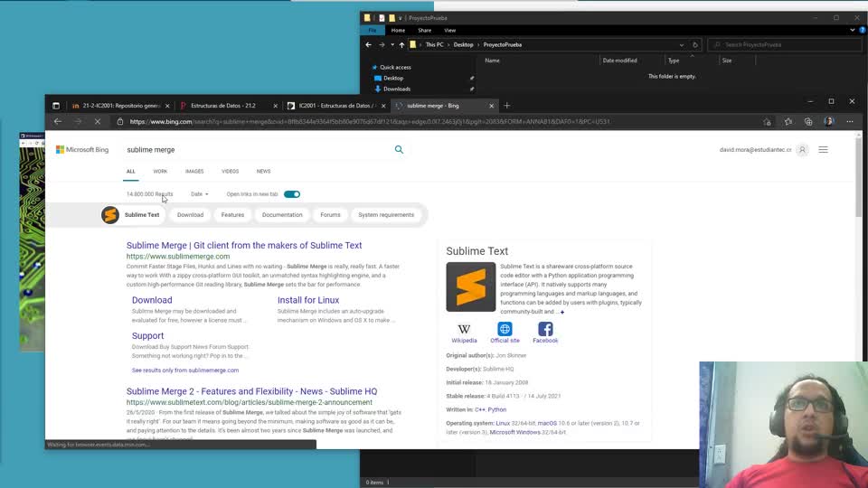
Task: Open Sublime Merge 2 Features and Flexibility result
Action: pos(252,391)
